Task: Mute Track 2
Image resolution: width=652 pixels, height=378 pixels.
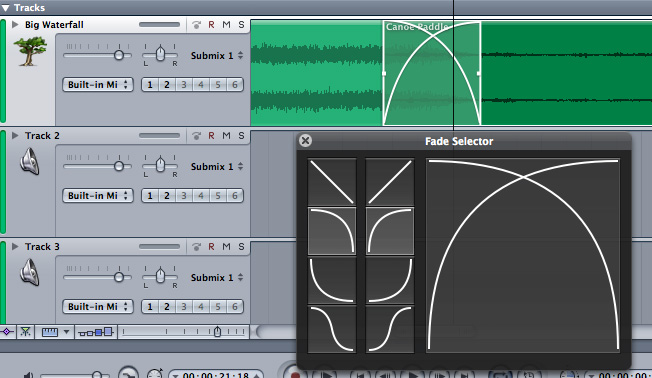Action: (x=226, y=136)
